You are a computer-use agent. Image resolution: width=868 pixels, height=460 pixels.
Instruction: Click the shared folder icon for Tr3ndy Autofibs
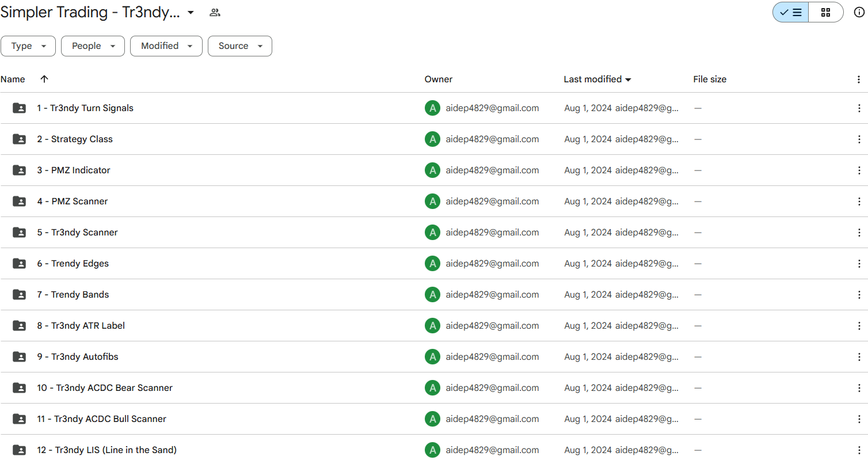click(x=19, y=357)
